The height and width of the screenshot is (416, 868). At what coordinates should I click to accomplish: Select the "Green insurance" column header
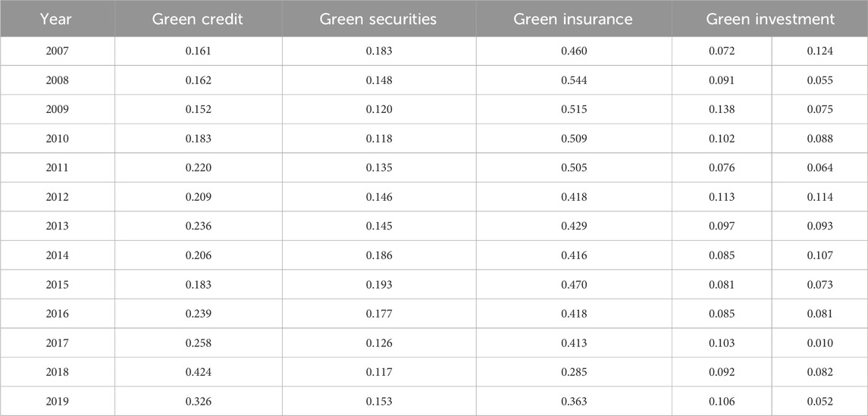[573, 19]
